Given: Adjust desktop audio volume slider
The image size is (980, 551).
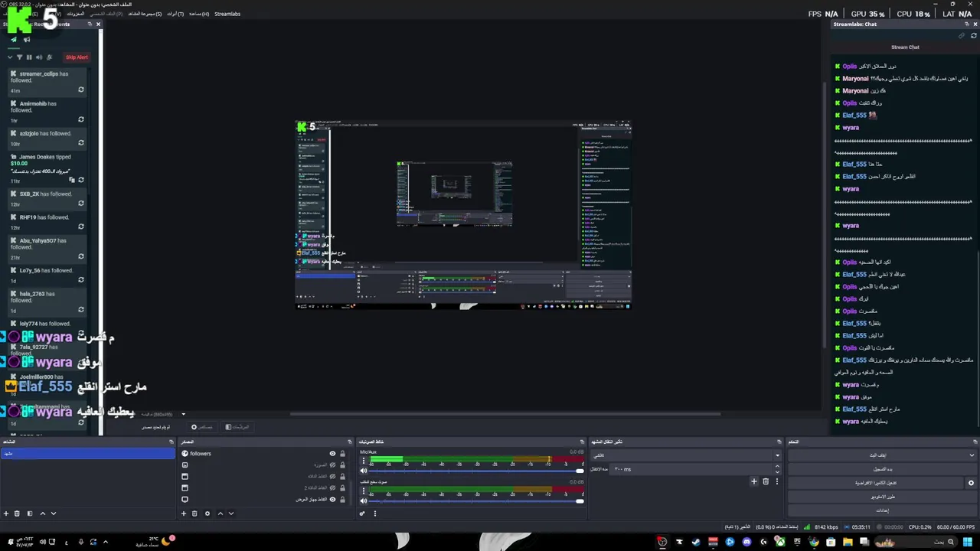Looking at the screenshot, I should (x=475, y=500).
